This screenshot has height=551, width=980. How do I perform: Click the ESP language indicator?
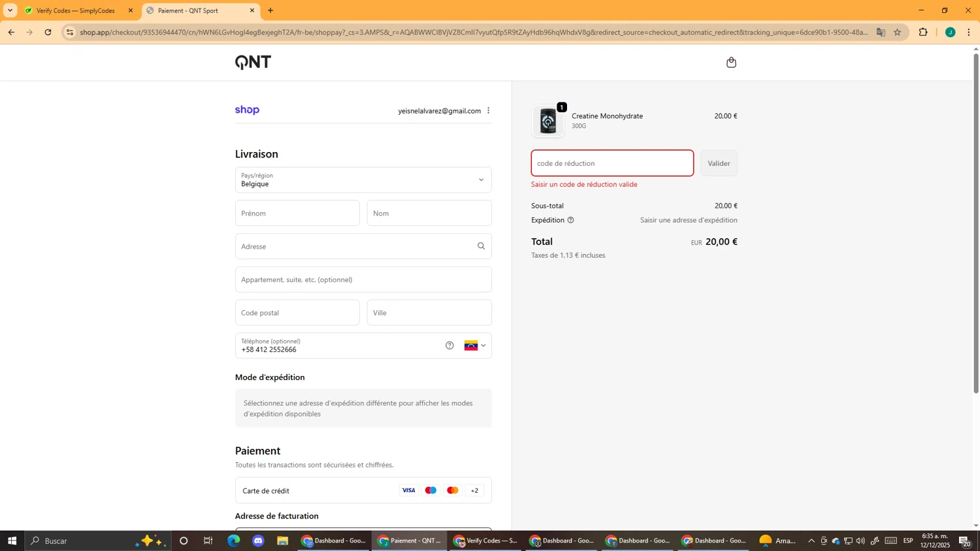908,541
